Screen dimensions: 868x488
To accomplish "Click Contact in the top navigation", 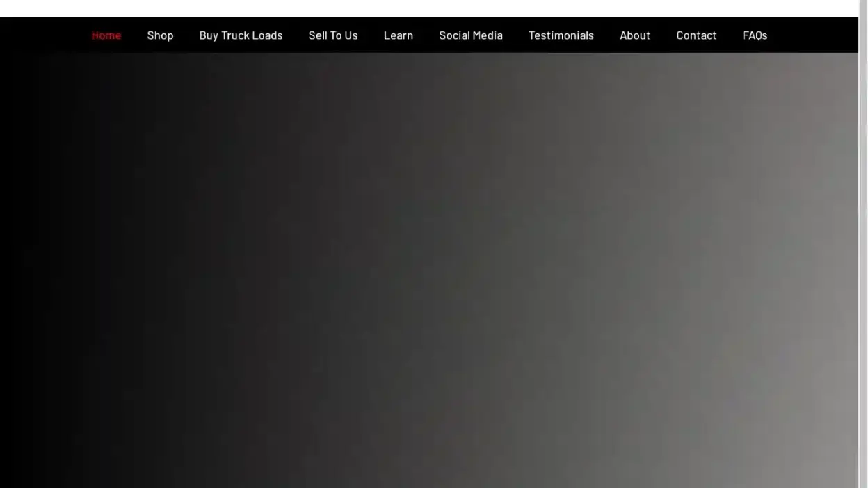I will (x=696, y=35).
